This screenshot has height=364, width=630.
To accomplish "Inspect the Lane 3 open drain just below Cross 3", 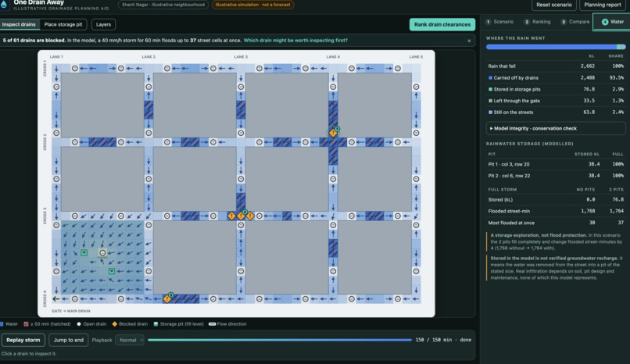I will 241,225.
